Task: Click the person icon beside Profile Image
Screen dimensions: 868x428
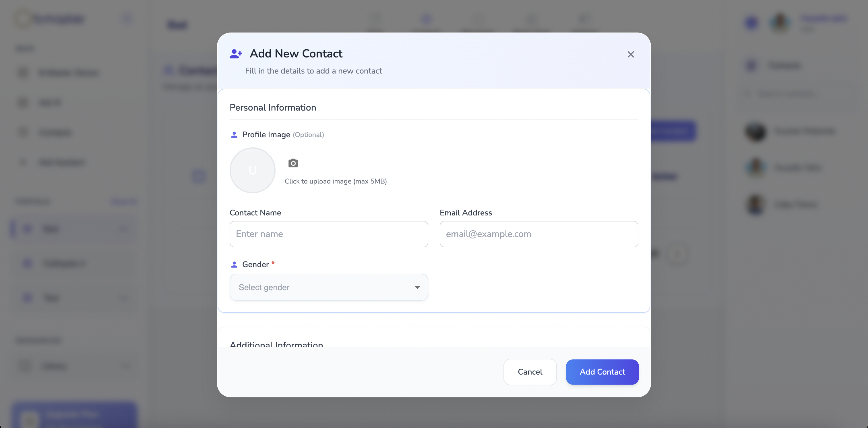Action: (234, 135)
